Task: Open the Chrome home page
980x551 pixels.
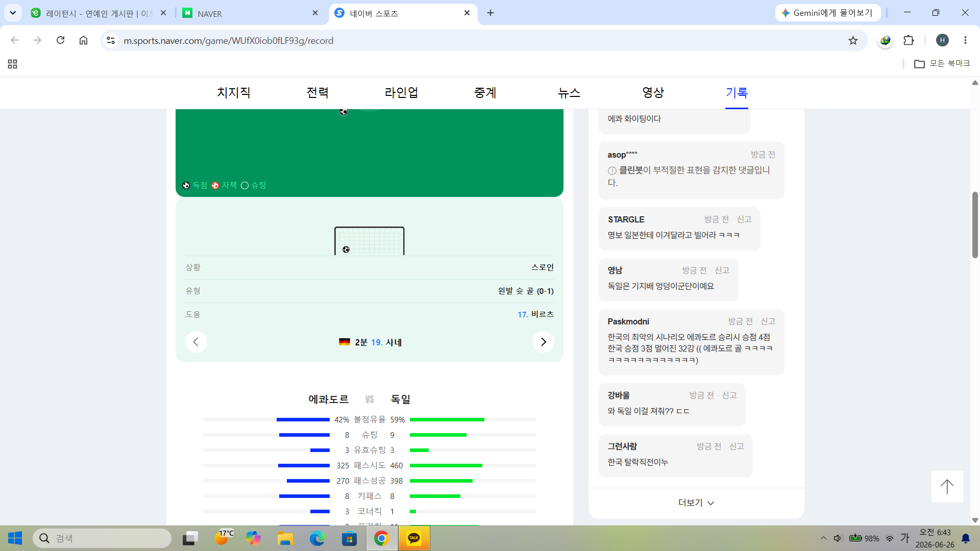Action: click(x=83, y=40)
